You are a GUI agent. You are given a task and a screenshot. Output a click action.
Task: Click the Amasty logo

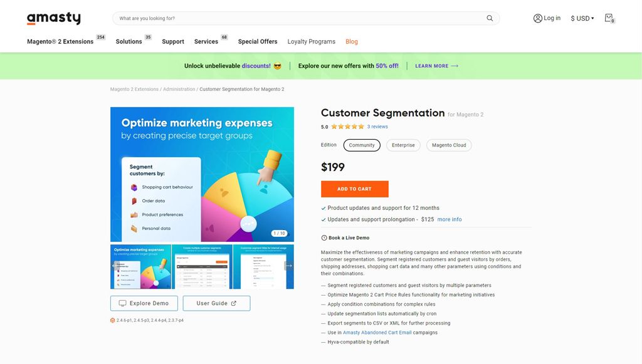(54, 18)
